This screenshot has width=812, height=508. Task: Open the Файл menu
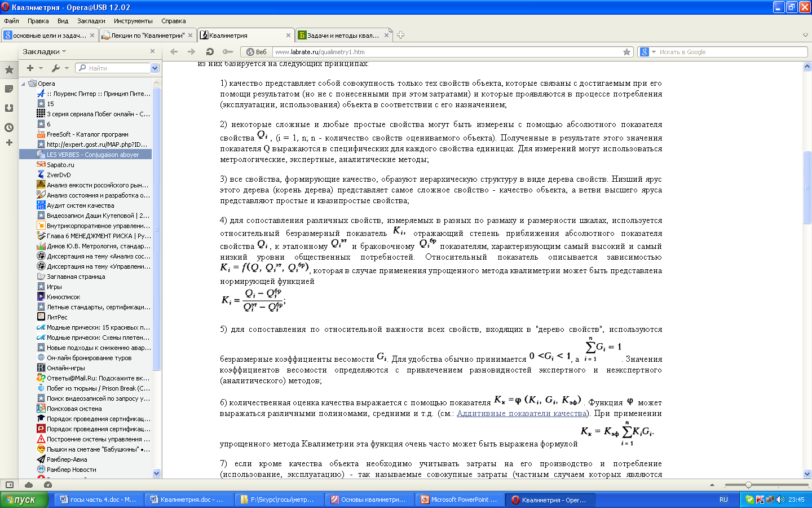[11, 21]
